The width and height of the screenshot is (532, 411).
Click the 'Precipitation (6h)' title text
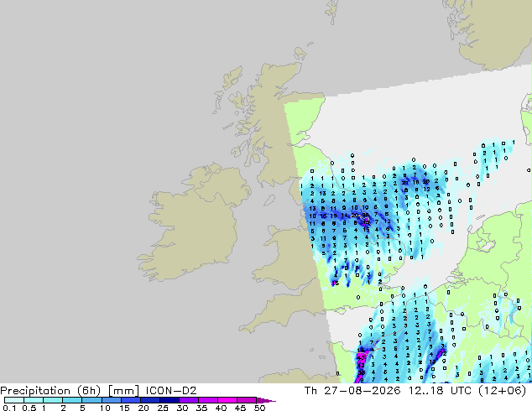pos(50,391)
